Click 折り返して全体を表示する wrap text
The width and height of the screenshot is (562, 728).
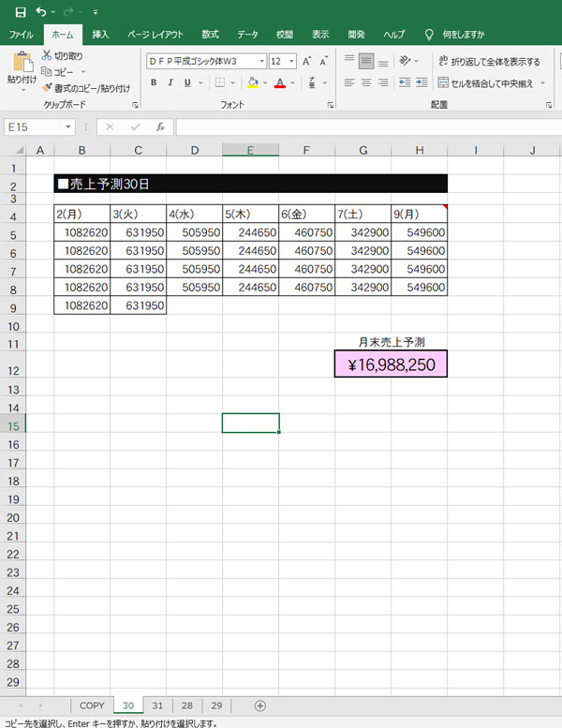point(489,61)
